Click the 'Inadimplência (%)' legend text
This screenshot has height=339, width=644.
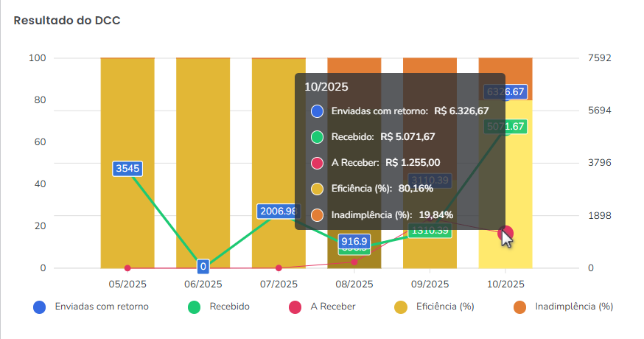pos(573,307)
